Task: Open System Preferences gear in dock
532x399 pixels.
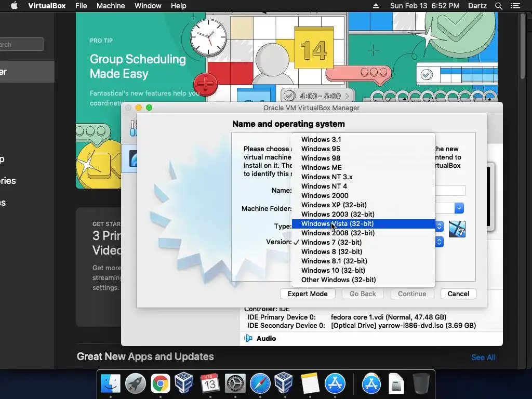Action: pos(235,384)
